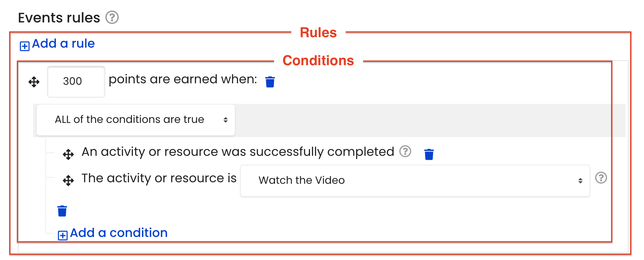This screenshot has width=644, height=260.
Task: Click the points are earned when label
Action: pos(183,79)
